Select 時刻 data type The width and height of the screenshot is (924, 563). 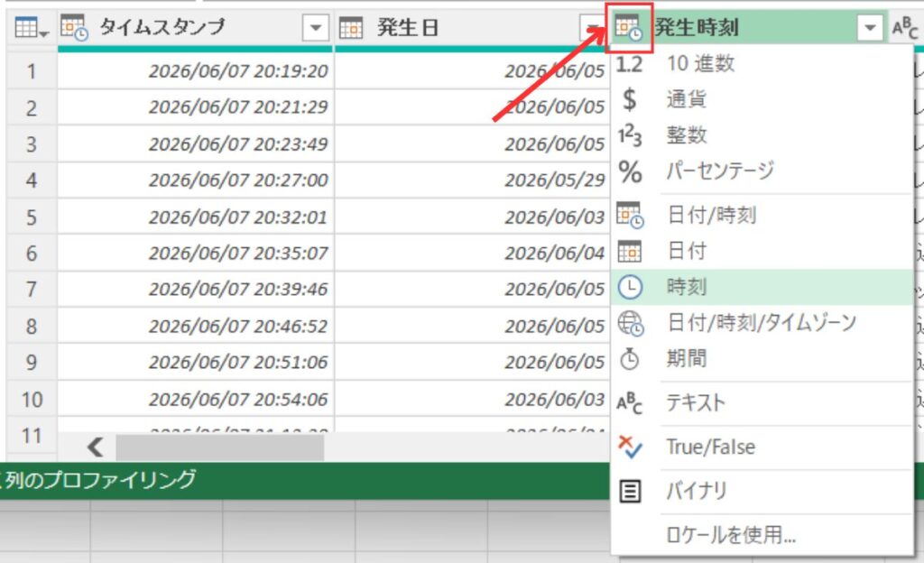[x=762, y=287]
